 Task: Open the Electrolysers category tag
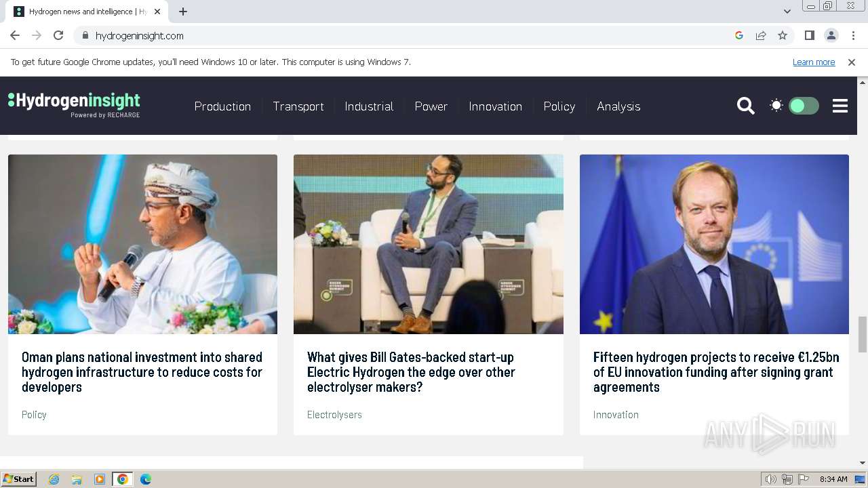(334, 414)
